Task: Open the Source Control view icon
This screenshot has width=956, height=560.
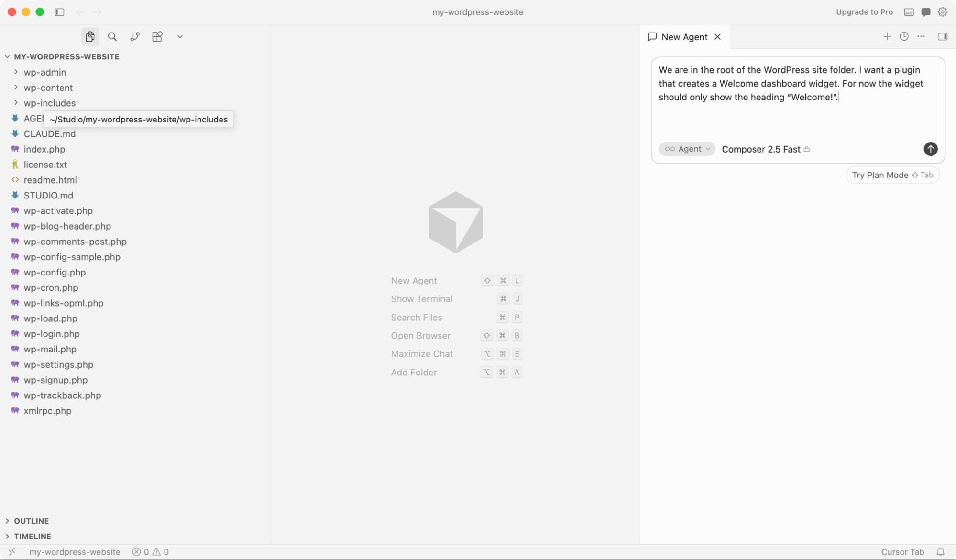Action: 135,37
